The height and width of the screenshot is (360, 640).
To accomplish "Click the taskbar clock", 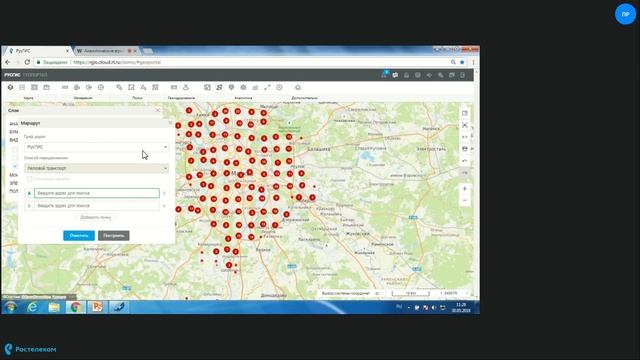I will (x=461, y=307).
